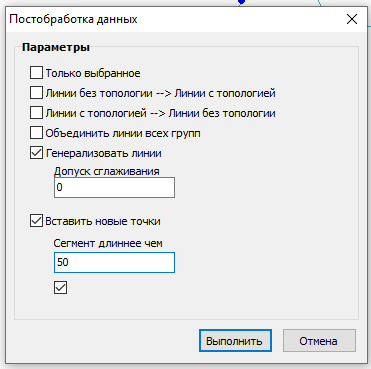Run processing with the 'Выполнить' button
371x369 pixels.
click(235, 341)
